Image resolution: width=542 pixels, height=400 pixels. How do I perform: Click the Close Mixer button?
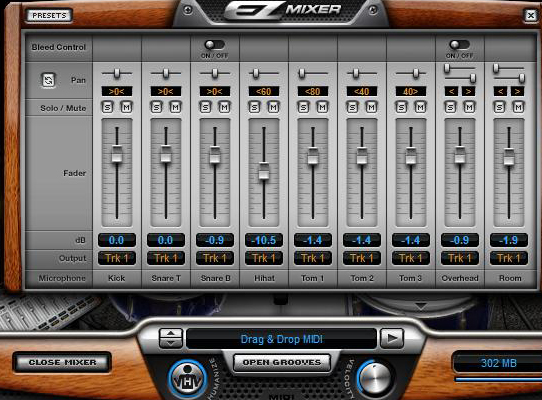click(62, 362)
